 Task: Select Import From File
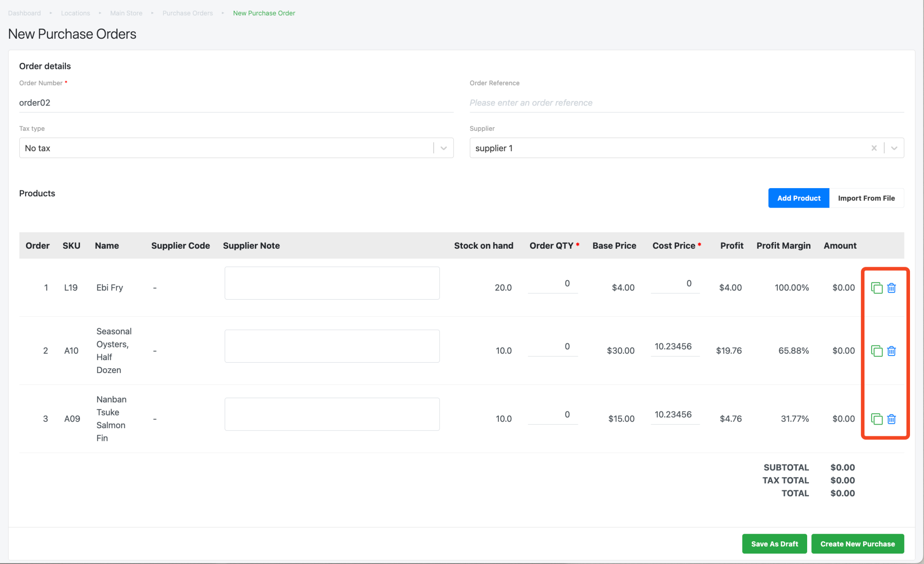[866, 198]
